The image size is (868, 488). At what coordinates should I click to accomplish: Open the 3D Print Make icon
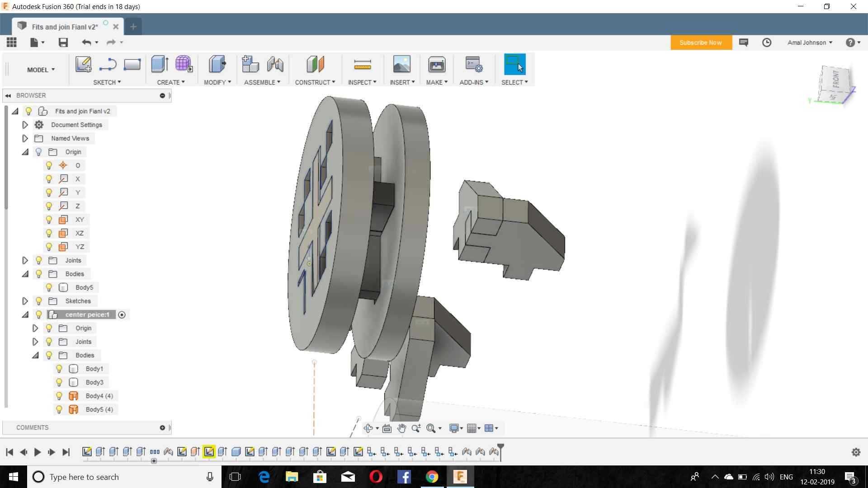pos(436,64)
